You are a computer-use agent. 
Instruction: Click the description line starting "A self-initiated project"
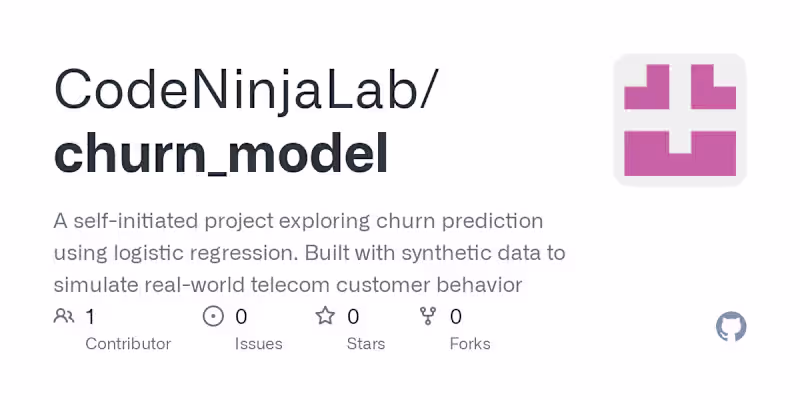click(298, 220)
